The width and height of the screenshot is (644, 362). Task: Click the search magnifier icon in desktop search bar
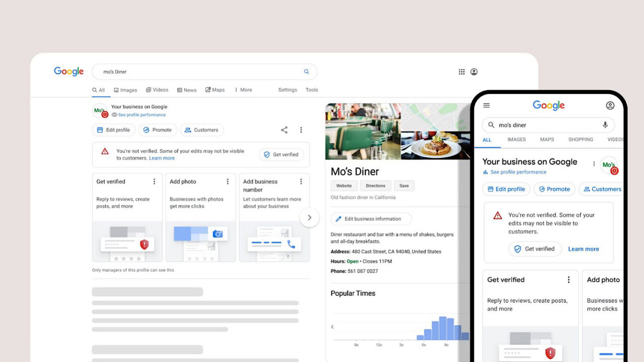(306, 71)
